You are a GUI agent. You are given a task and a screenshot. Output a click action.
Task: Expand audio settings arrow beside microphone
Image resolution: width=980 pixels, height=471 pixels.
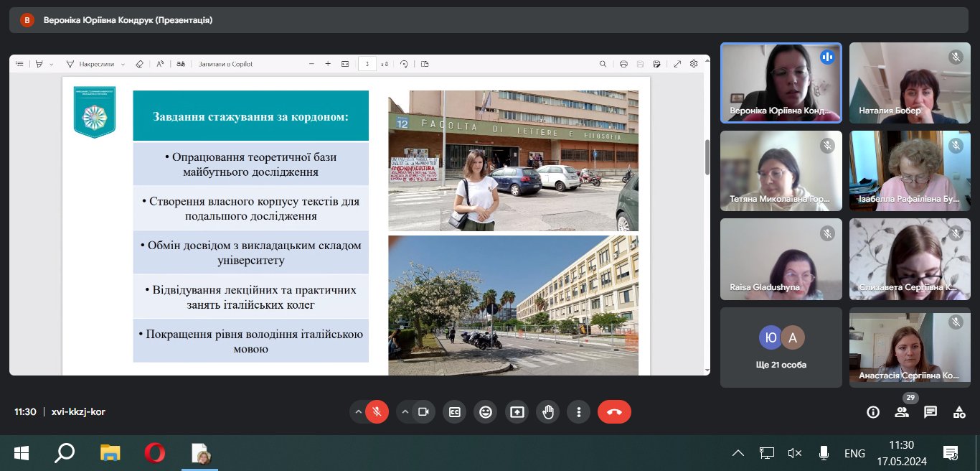(x=358, y=412)
